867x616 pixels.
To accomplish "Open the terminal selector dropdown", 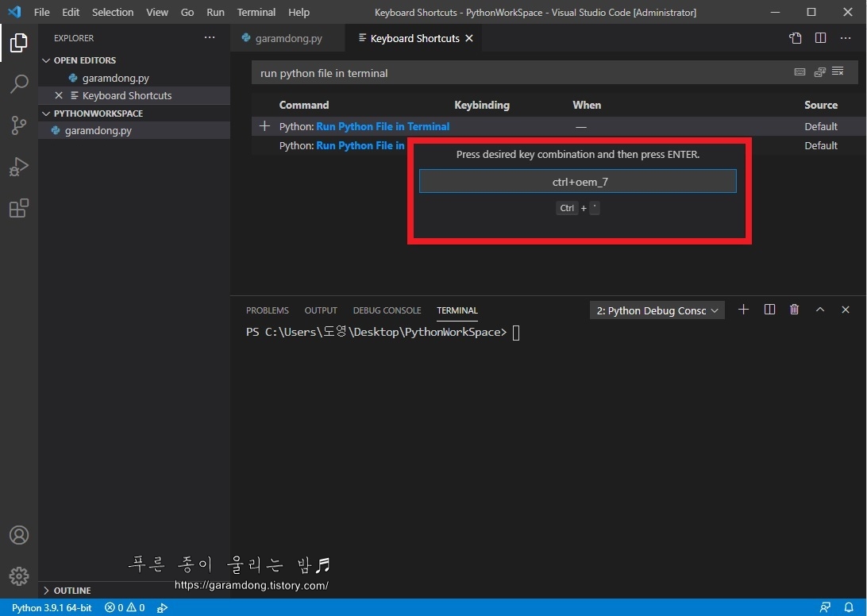I will point(657,310).
